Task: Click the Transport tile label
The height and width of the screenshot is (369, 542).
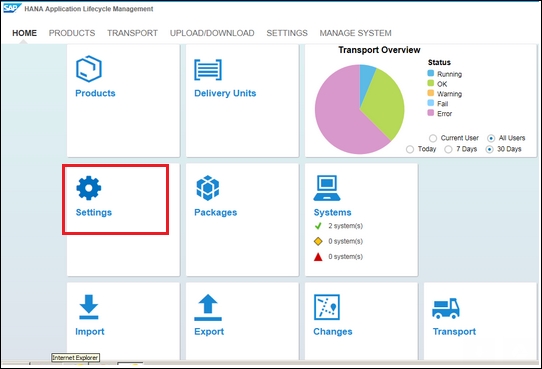Action: 454,332
